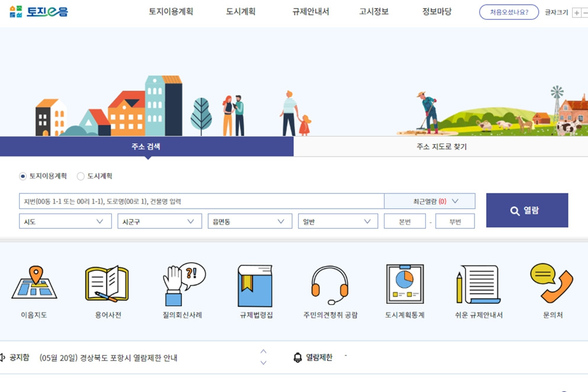588x392 pixels.
Task: Switch to the 주소 지도로 찾기 tab
Action: [441, 146]
